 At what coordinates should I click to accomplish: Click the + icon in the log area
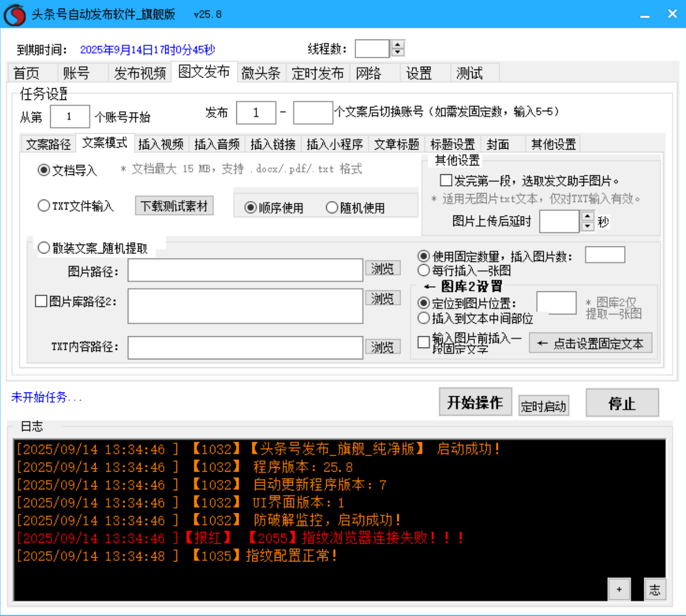click(620, 589)
